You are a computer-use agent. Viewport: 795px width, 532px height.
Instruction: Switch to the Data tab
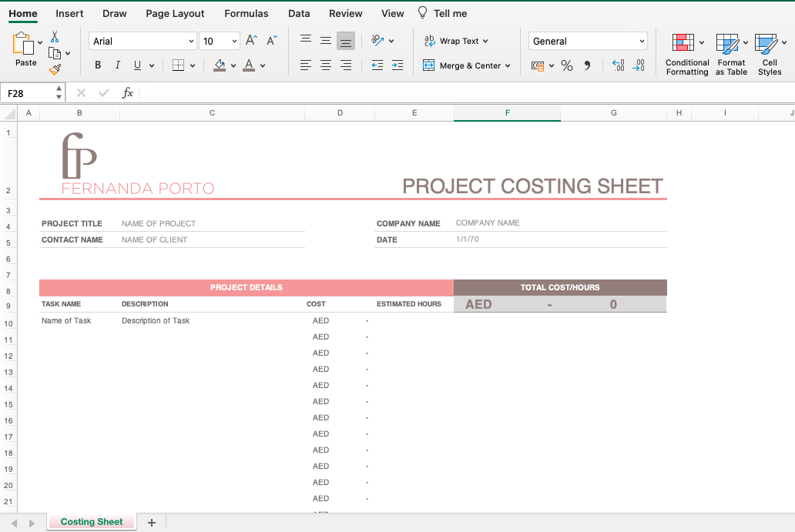pos(299,14)
